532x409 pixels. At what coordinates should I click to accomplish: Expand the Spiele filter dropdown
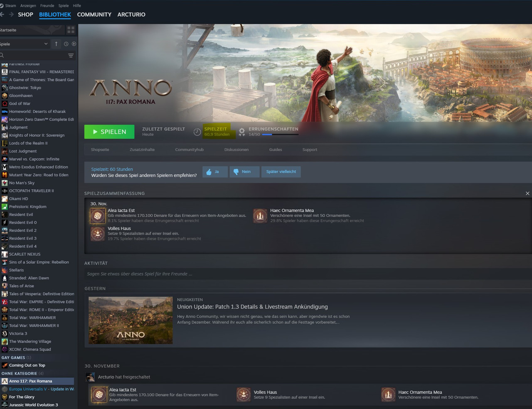(x=24, y=44)
